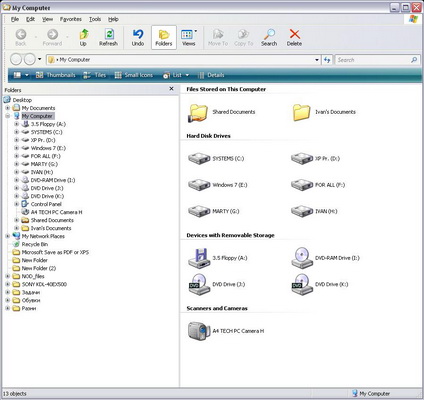This screenshot has height=400, width=424.
Task: Expand My Documents in folder tree
Action: 8,108
